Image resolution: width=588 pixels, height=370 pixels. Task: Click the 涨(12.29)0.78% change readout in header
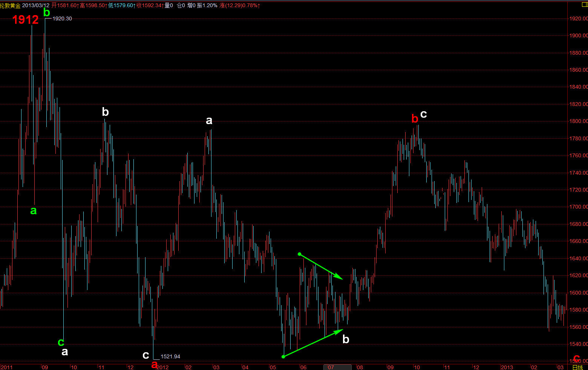(x=240, y=5)
